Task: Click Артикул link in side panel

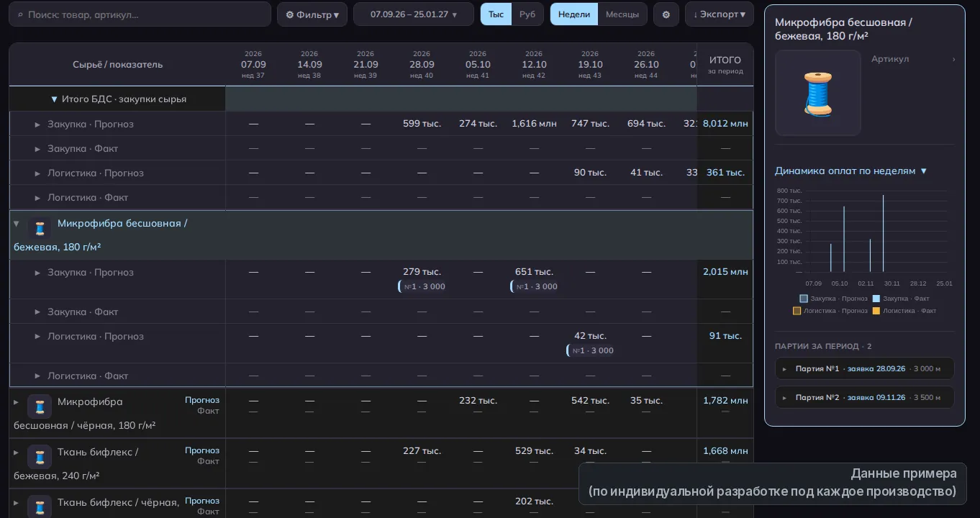Action: coord(912,59)
